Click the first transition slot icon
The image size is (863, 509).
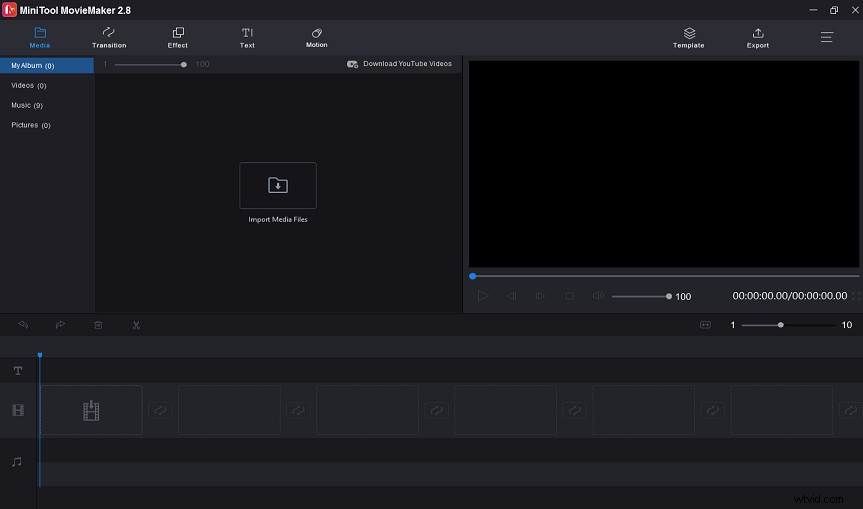coord(160,411)
